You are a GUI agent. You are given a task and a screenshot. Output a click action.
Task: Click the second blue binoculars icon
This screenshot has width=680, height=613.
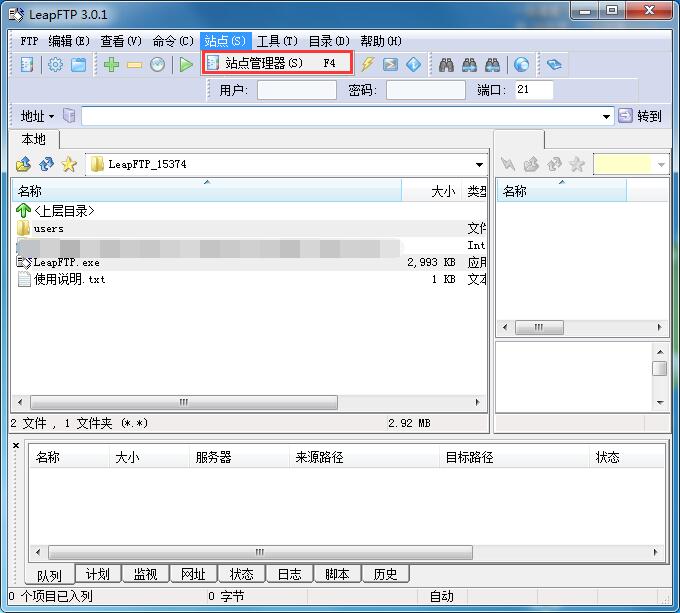click(x=469, y=65)
